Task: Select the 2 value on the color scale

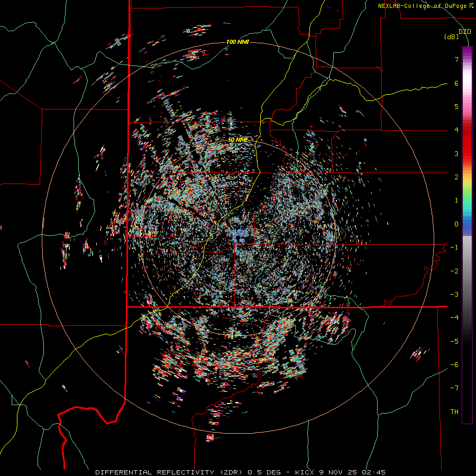Action: 456,177
